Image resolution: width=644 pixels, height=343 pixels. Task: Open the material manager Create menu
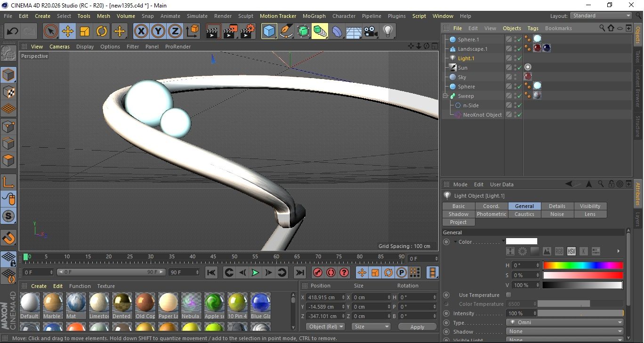39,286
